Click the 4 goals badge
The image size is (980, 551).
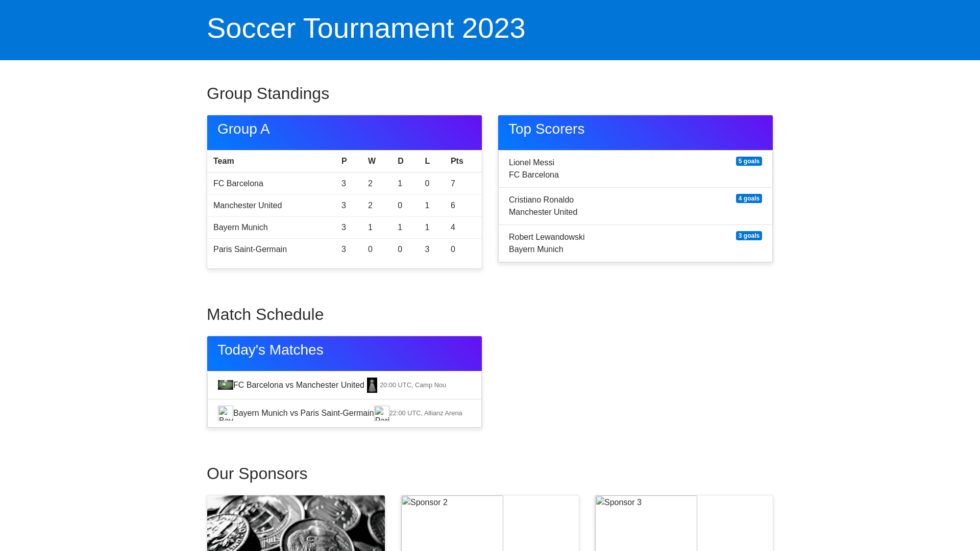749,198
